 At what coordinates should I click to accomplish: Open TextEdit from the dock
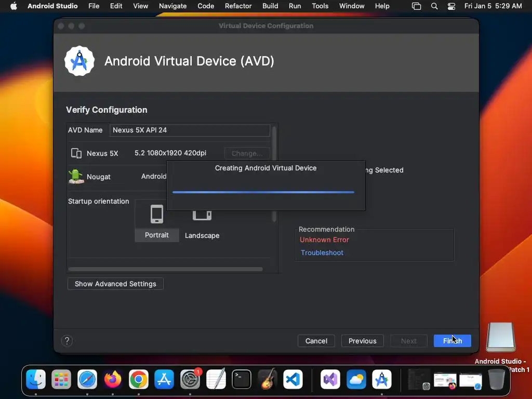click(216, 379)
